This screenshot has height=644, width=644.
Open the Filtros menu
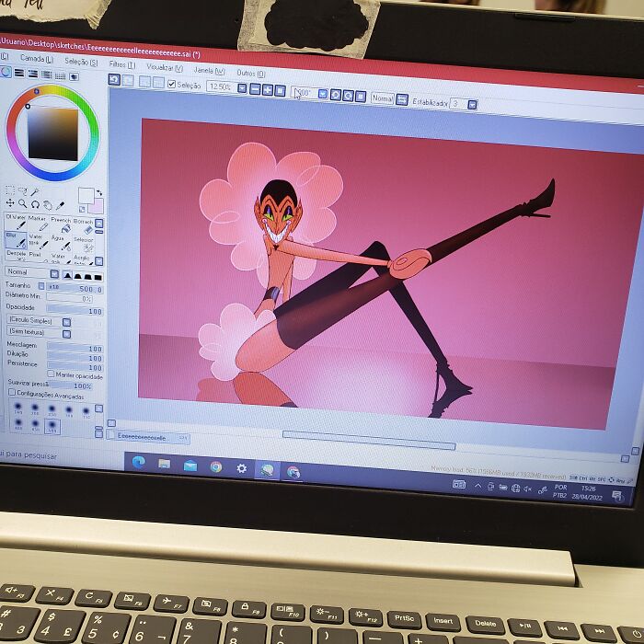click(121, 64)
